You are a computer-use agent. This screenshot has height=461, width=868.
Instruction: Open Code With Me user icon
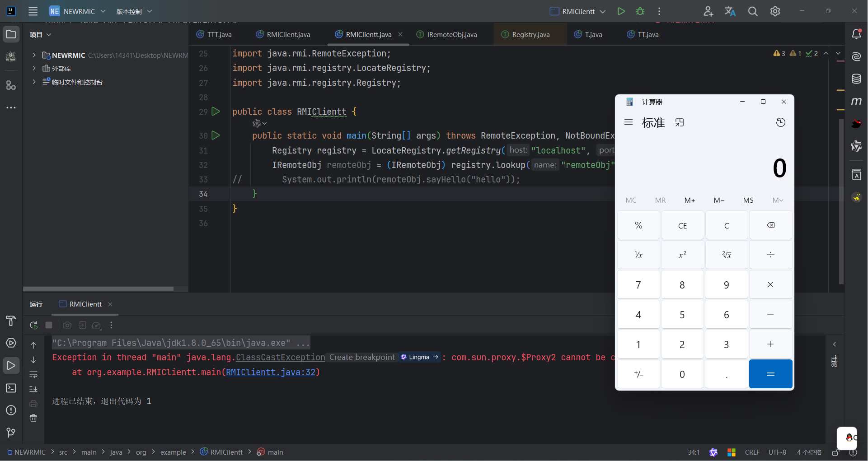click(x=708, y=11)
